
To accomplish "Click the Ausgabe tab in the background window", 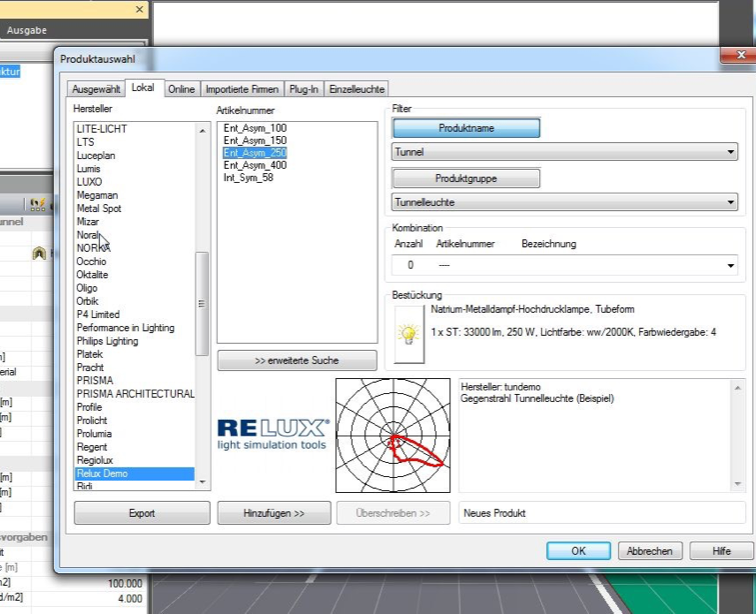I will (27, 30).
